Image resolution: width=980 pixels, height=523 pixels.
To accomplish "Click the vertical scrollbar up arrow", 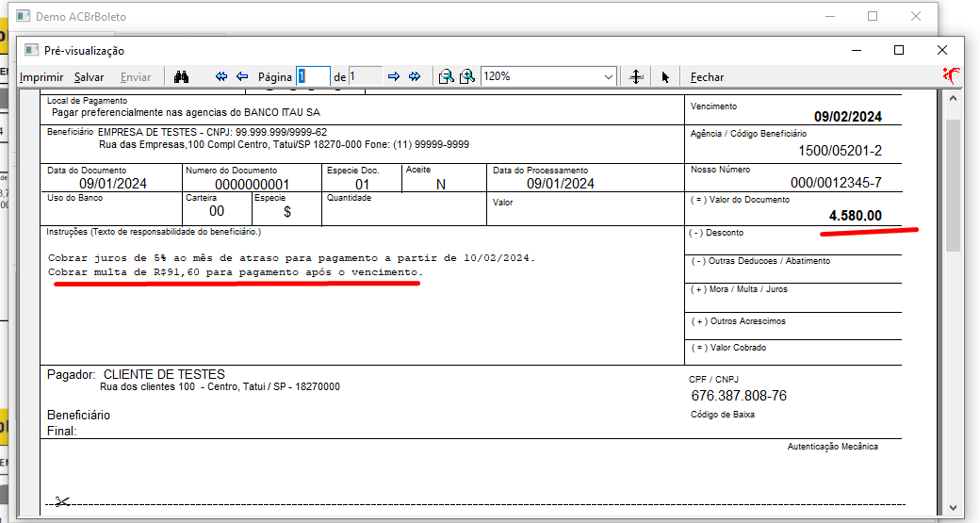I will coord(953,99).
